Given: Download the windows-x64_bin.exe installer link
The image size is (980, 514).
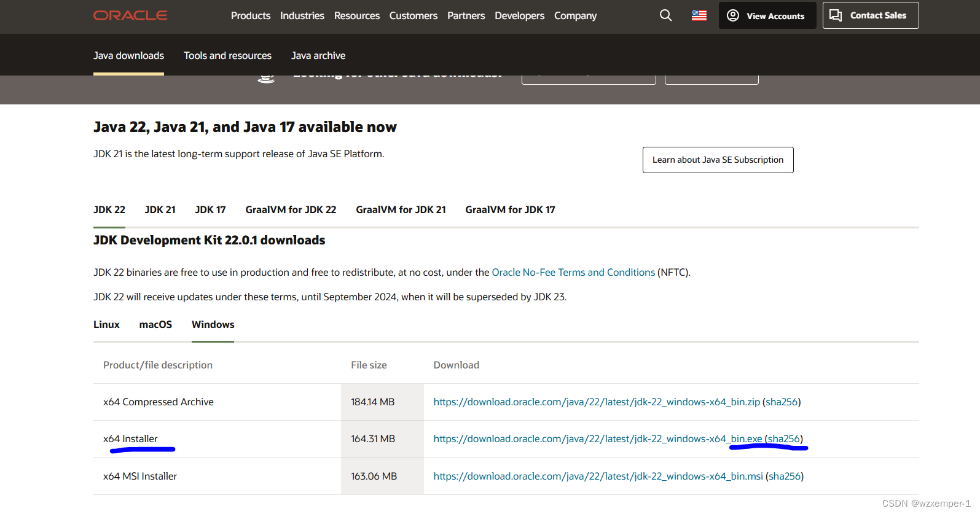Looking at the screenshot, I should pos(598,438).
